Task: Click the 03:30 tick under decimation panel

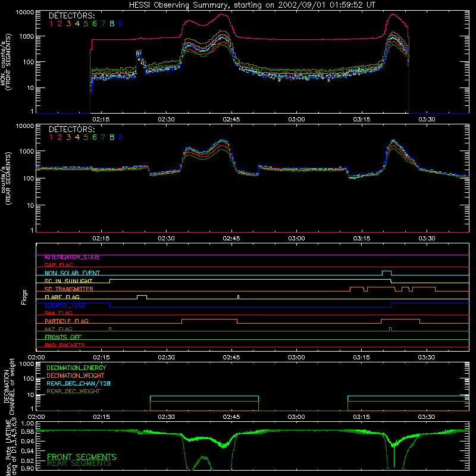Action: click(x=427, y=417)
